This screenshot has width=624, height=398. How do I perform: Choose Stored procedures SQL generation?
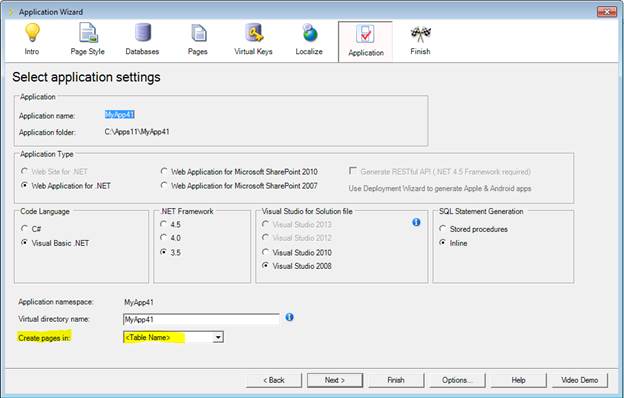(x=442, y=228)
